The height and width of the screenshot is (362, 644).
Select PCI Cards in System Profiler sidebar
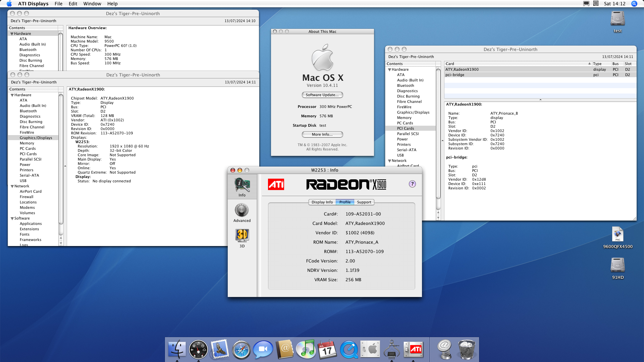click(28, 154)
